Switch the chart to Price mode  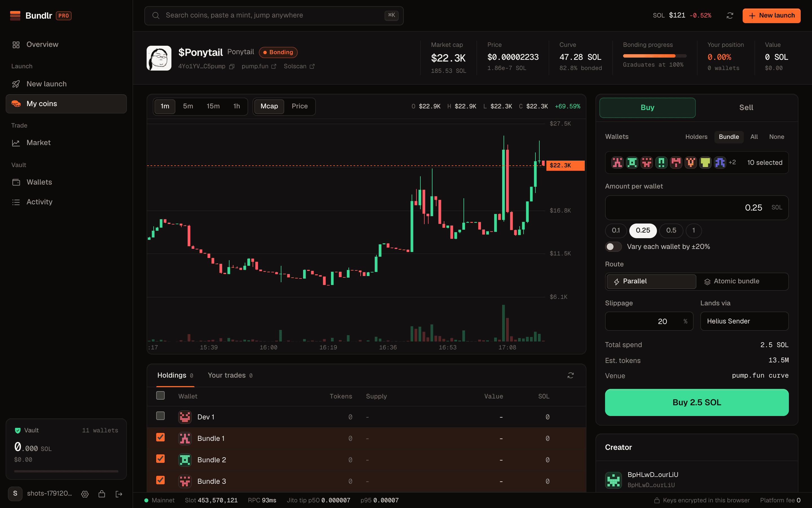pos(299,106)
